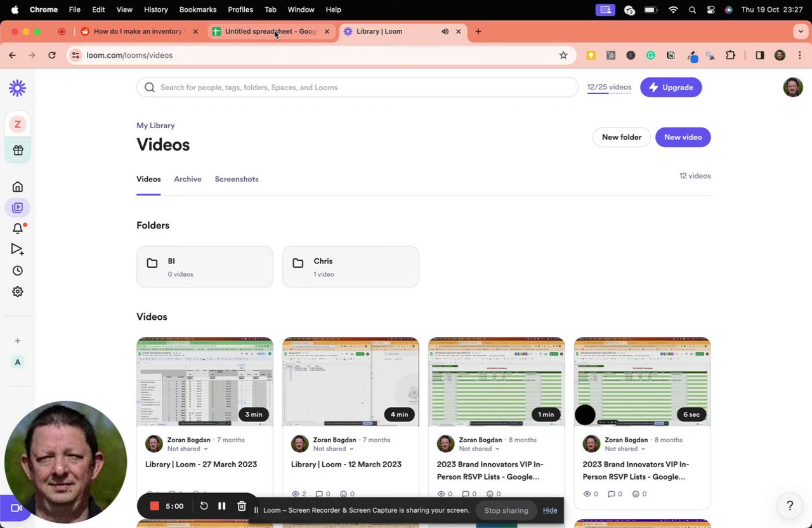Click the Notion extension icon
812x528 pixels.
pos(671,55)
